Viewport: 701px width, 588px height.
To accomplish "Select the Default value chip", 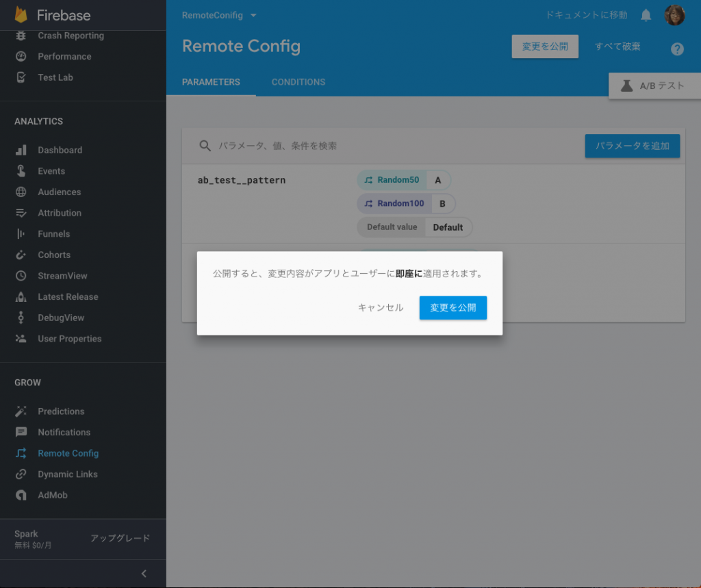I will click(x=414, y=227).
